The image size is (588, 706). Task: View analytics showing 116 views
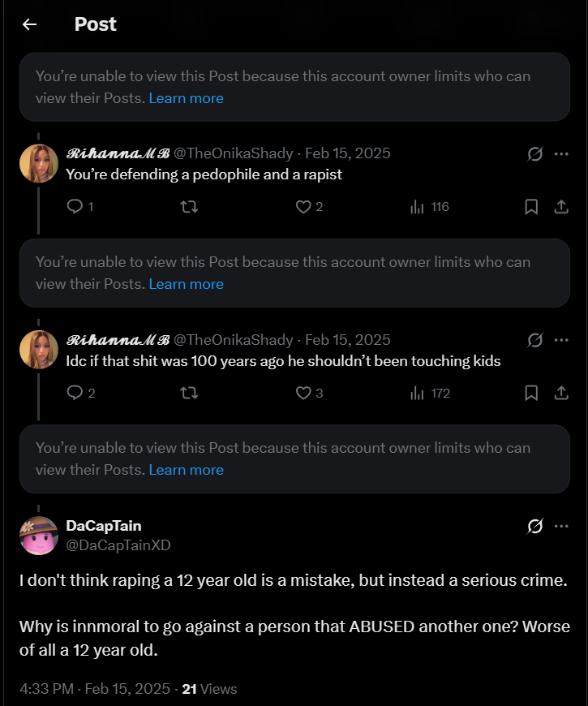(430, 207)
